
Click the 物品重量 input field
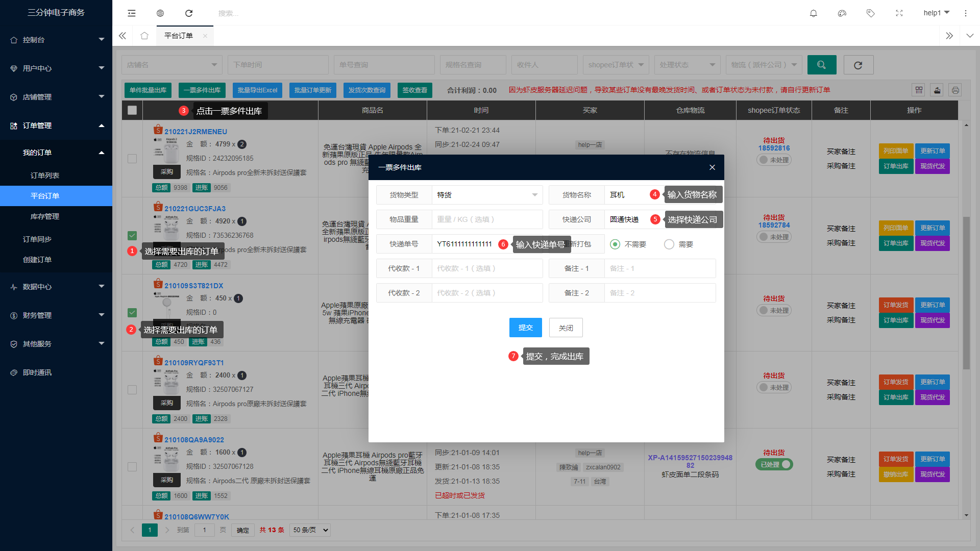coord(487,219)
